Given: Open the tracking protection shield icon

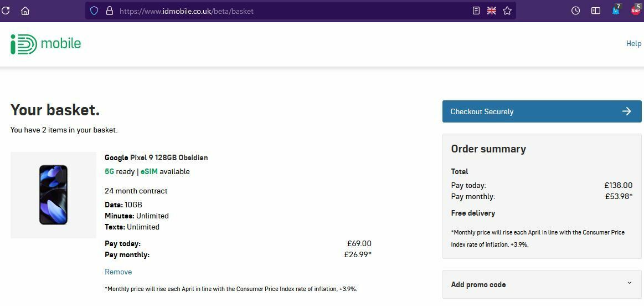Looking at the screenshot, I should pos(94,11).
